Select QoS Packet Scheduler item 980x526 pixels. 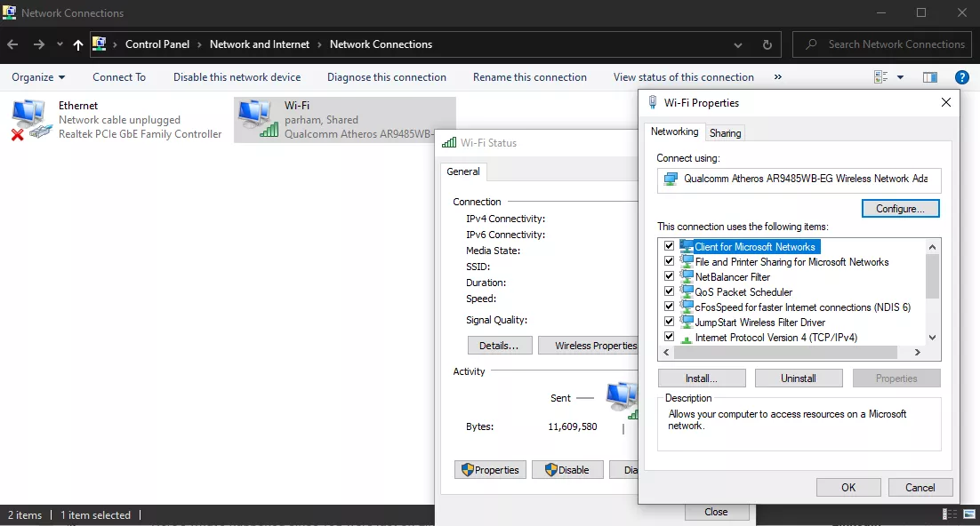(743, 291)
